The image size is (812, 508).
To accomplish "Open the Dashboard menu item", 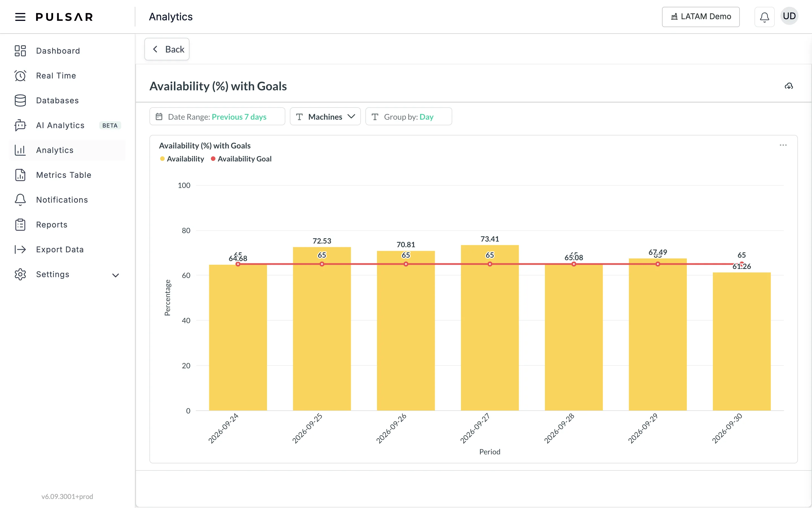I will point(67,51).
